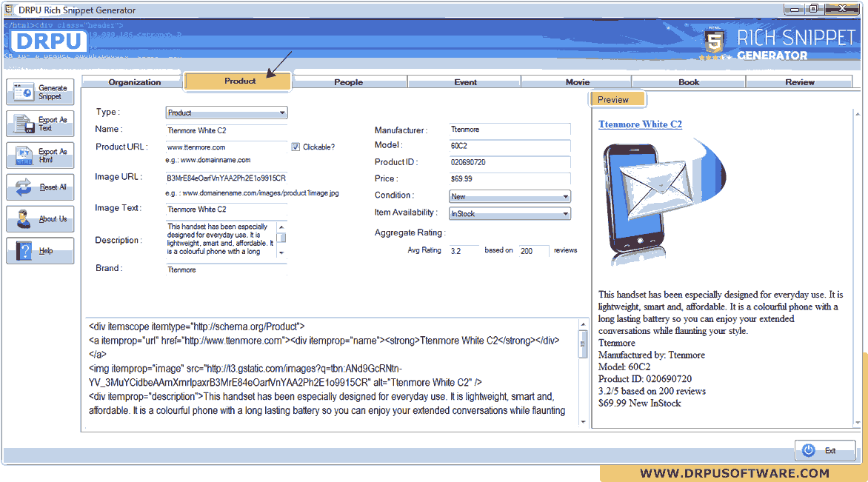Switch to the Organization tab

click(x=135, y=82)
